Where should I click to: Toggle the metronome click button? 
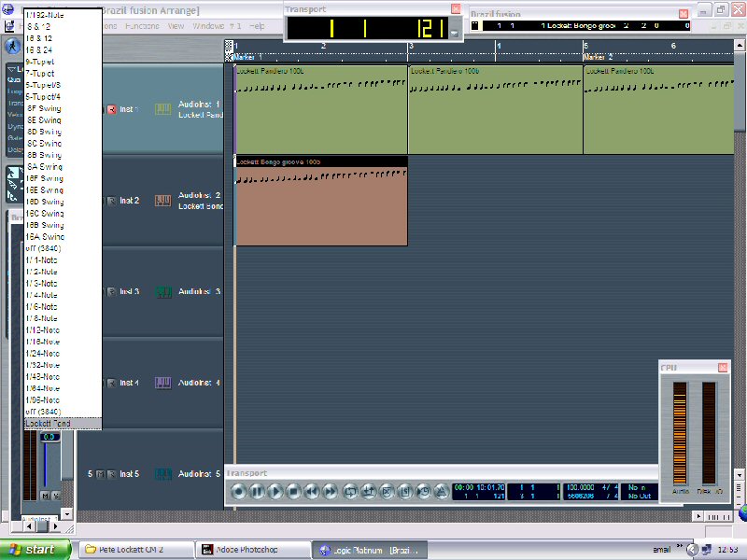coord(442,491)
